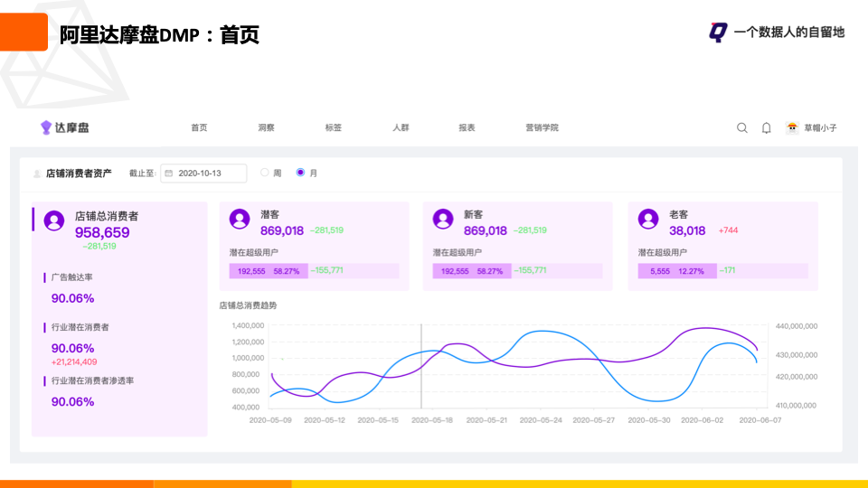
Task: Click the -171 change value
Action: coord(727,270)
